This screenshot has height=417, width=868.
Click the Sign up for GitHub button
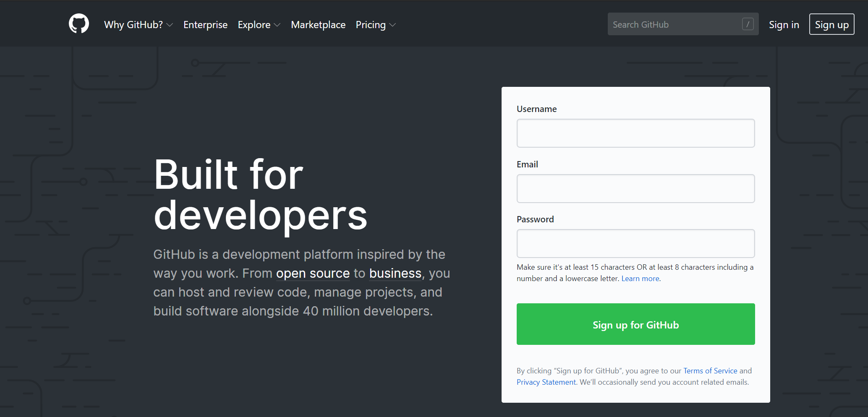(635, 324)
